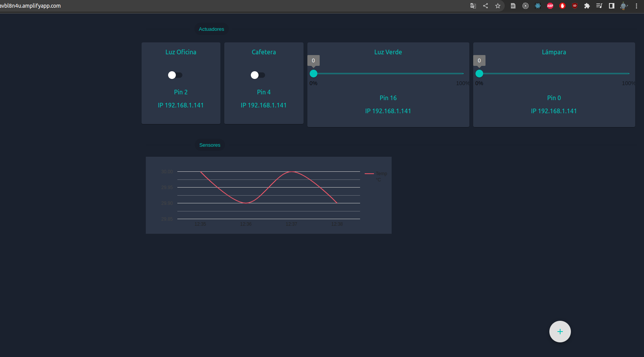Open React Developer Tools extension
Image resolution: width=644 pixels, height=357 pixels.
[x=538, y=6]
